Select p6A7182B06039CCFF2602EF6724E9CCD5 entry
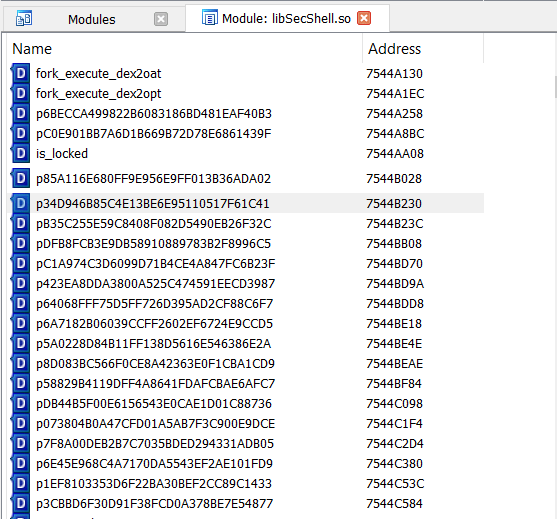Viewport: 557px width, 519px height. 245,324
